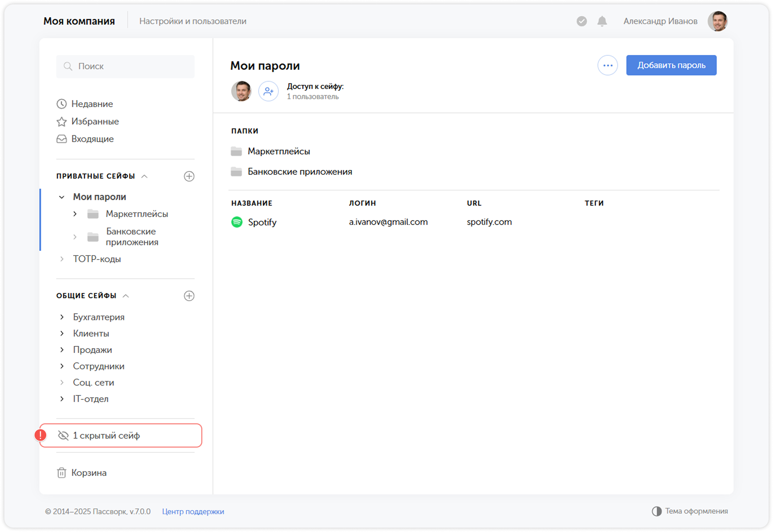Collapse the Мои пароли tree node
This screenshot has height=532, width=773.
pos(62,197)
